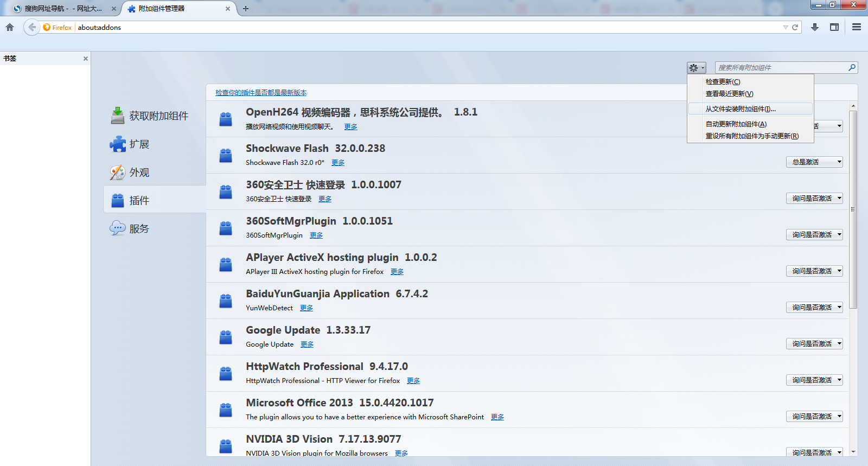This screenshot has height=466, width=868.
Task: Switch to the 扩展 extensions category
Action: point(155,144)
